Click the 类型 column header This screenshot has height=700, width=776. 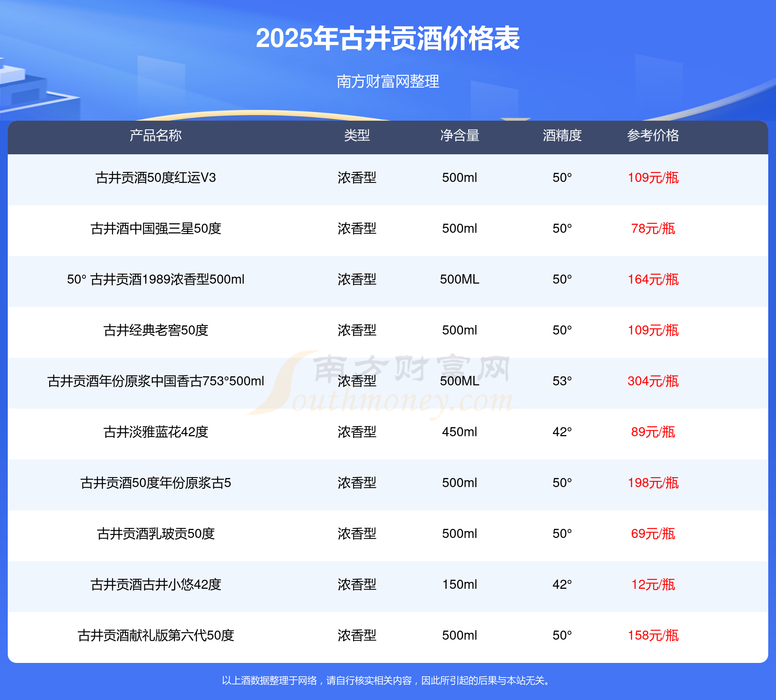pos(357,135)
